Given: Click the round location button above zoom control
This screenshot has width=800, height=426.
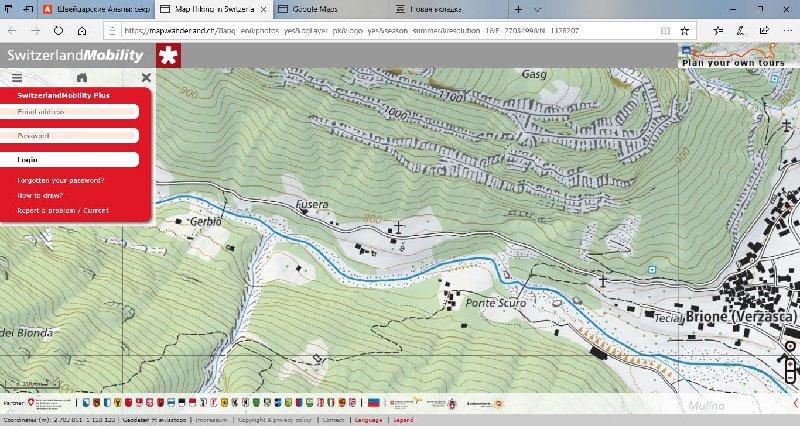Looking at the screenshot, I should click(790, 346).
